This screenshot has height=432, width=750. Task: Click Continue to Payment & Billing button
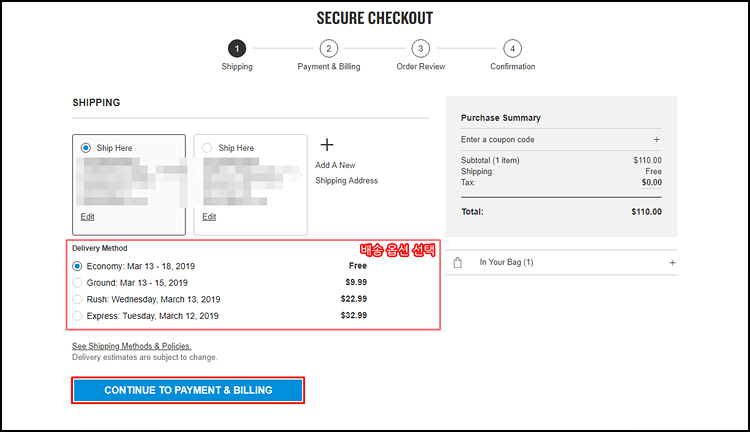click(x=188, y=390)
